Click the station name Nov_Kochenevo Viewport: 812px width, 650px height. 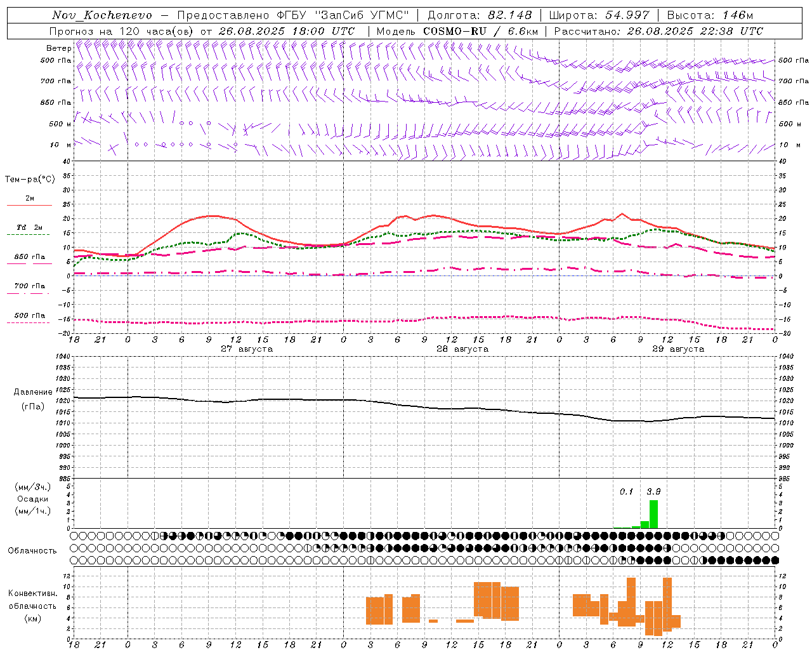[x=102, y=15]
